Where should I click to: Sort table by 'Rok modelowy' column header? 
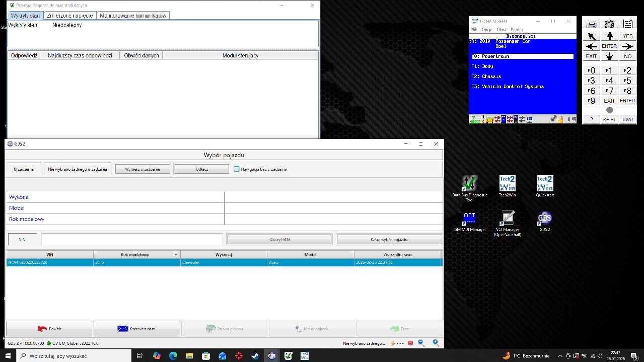pyautogui.click(x=136, y=255)
